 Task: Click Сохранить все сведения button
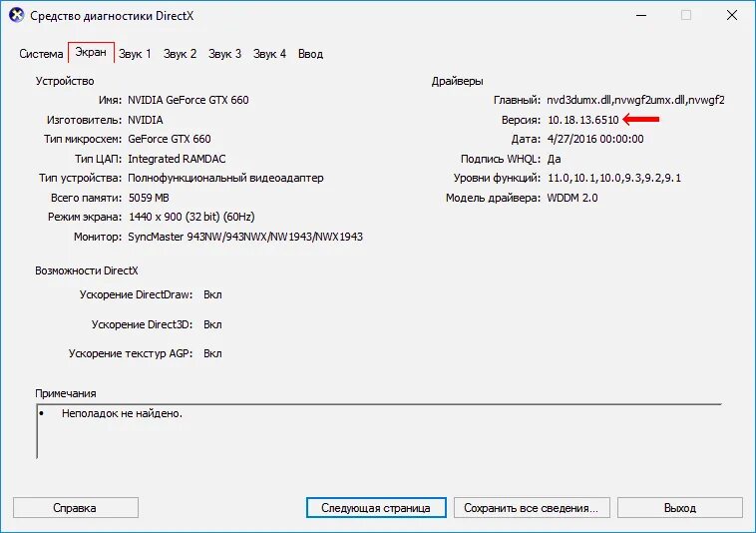point(532,508)
